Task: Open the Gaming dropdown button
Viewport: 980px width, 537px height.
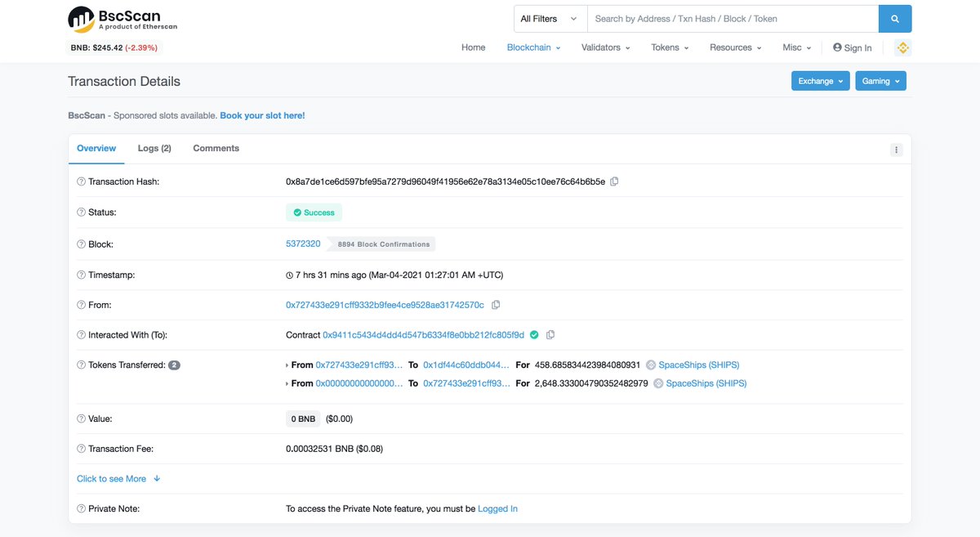Action: point(881,81)
